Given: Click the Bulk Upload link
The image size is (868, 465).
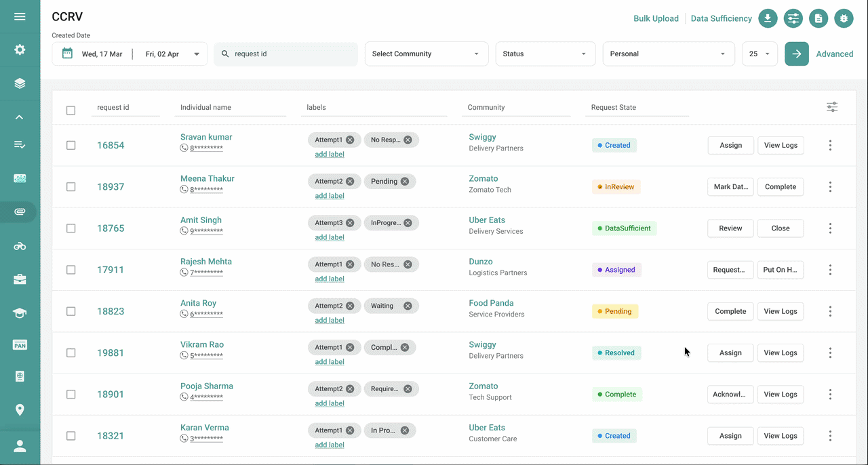Looking at the screenshot, I should [656, 18].
